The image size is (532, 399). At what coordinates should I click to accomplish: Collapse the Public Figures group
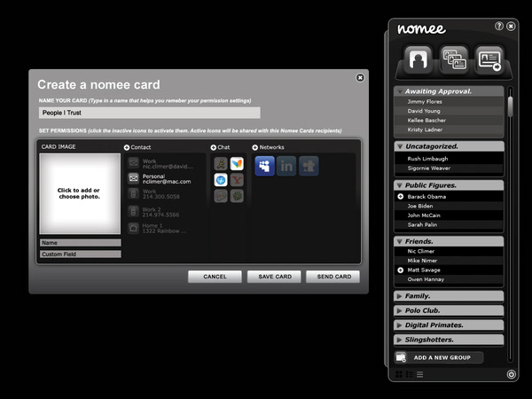(x=400, y=185)
